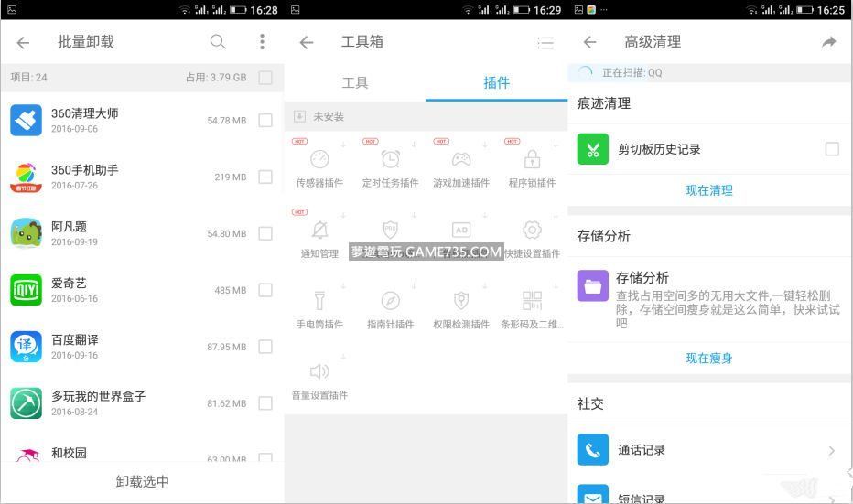Check the 阿凡题 checkbox
The image size is (853, 504).
click(265, 233)
